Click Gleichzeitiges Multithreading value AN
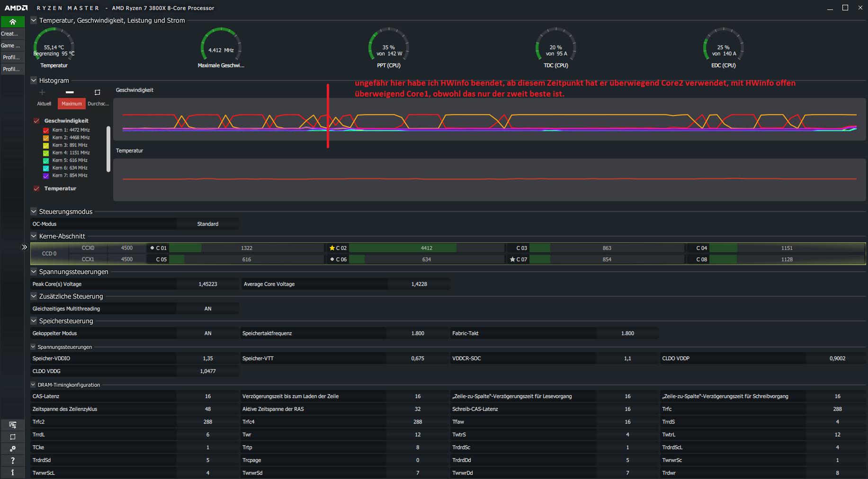 (x=208, y=309)
